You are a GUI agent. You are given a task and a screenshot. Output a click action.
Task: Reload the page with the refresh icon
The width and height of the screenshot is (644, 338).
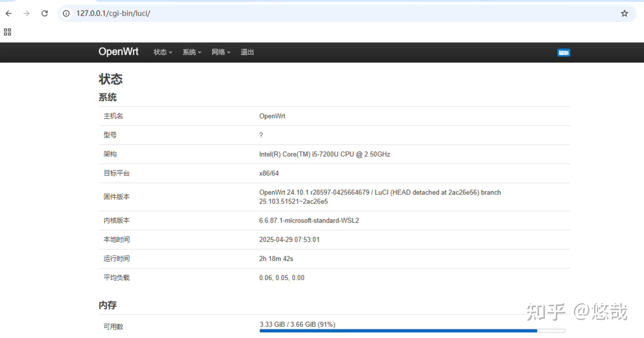pos(44,13)
